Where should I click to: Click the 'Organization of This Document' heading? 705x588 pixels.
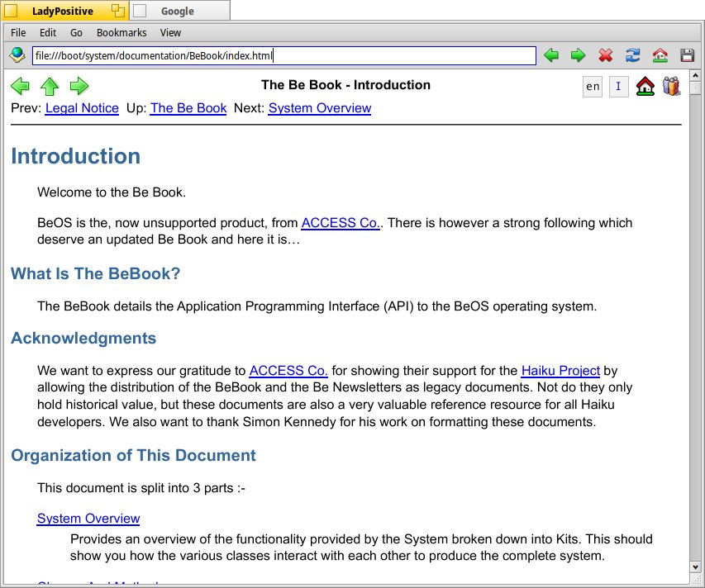[x=133, y=456]
